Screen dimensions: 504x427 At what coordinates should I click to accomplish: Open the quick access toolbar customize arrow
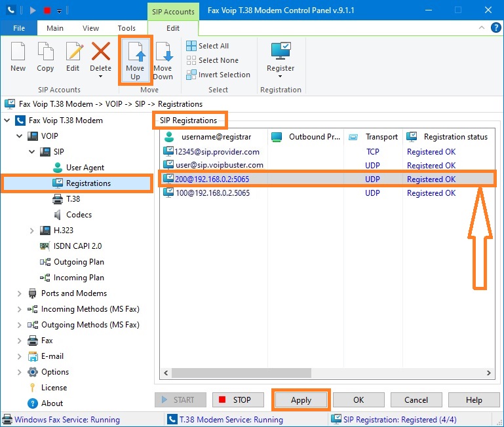pyautogui.click(x=59, y=11)
